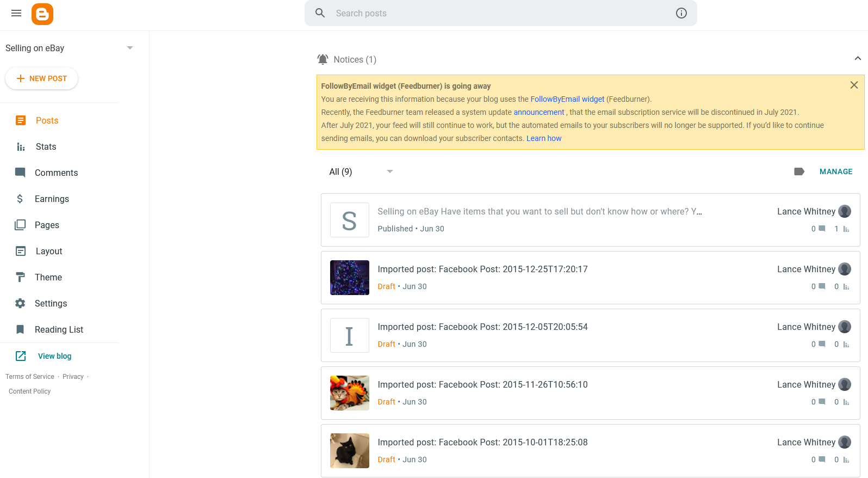The height and width of the screenshot is (478, 868).
Task: Click views stats icon on 2015-11-26 post
Action: coord(846,402)
